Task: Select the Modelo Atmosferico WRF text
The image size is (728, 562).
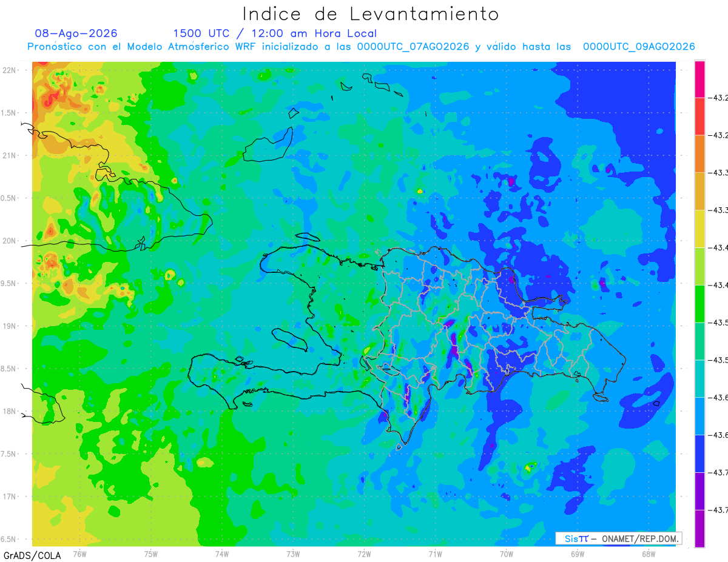Action: [190, 47]
